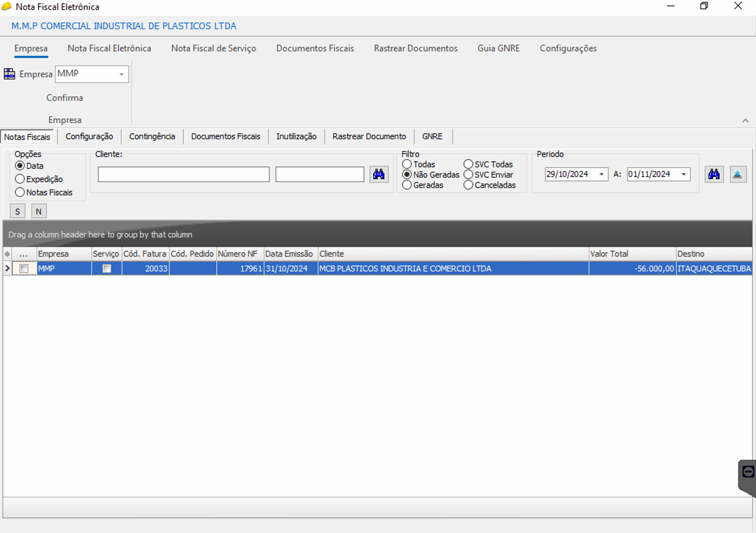Viewport: 756px width, 533px height.
Task: Click the Confirma button
Action: (x=65, y=98)
